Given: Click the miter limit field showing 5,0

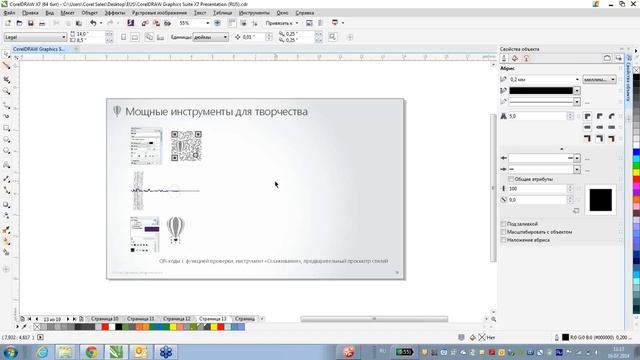Looking at the screenshot, I should point(538,116).
